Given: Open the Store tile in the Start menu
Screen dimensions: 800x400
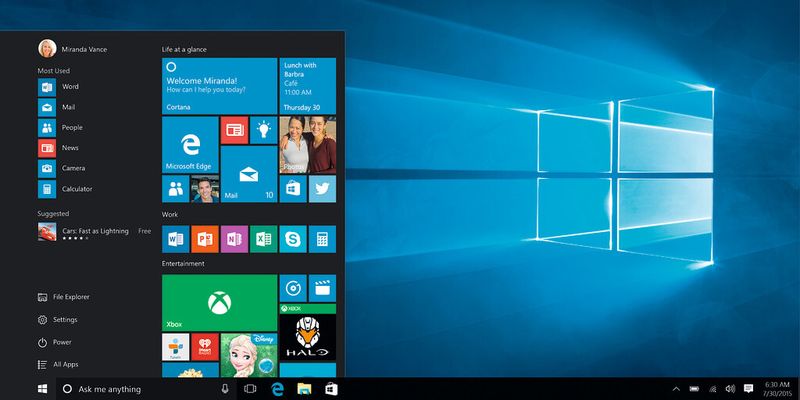Looking at the screenshot, I should 293,189.
